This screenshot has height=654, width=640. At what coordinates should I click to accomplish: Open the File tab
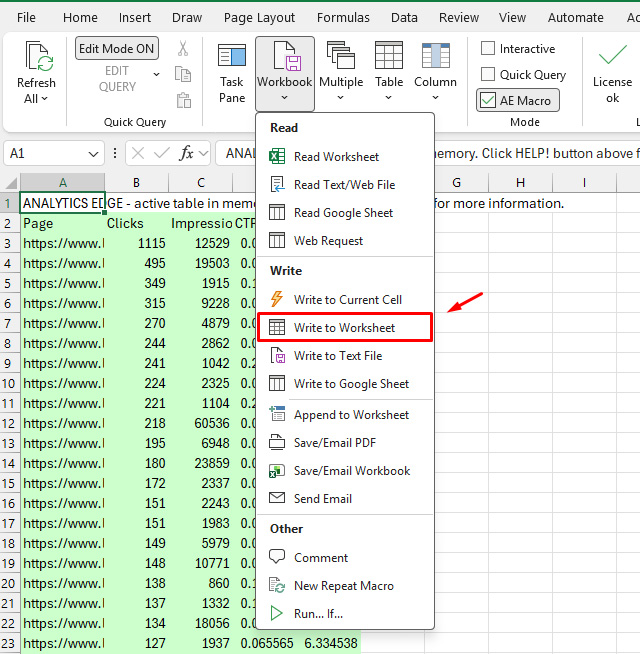click(26, 18)
